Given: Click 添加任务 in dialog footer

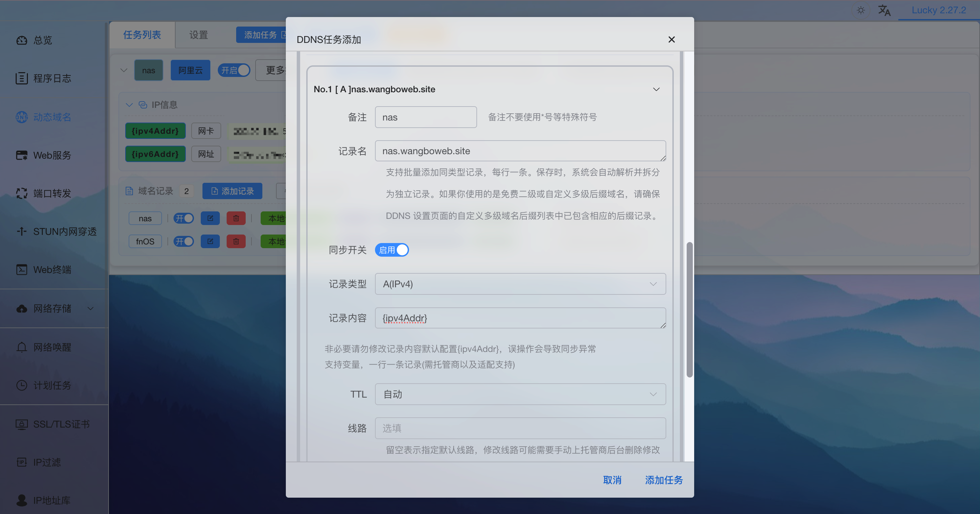Looking at the screenshot, I should 664,480.
